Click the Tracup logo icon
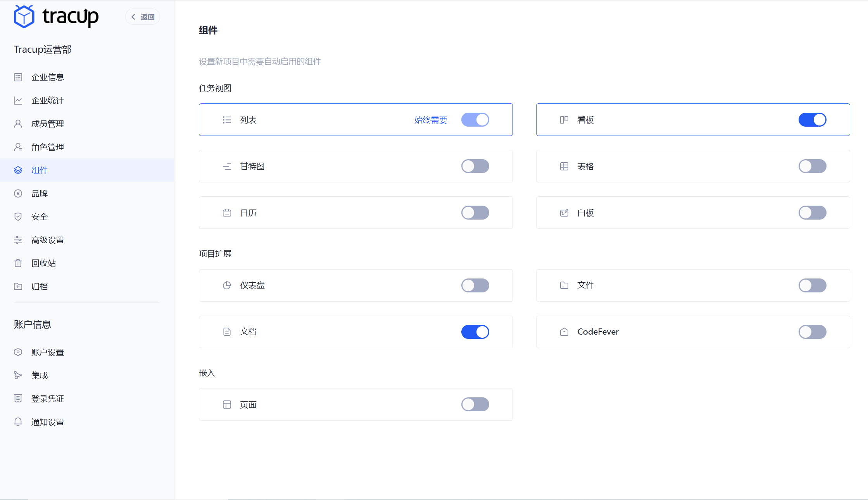Image resolution: width=868 pixels, height=500 pixels. point(24,16)
